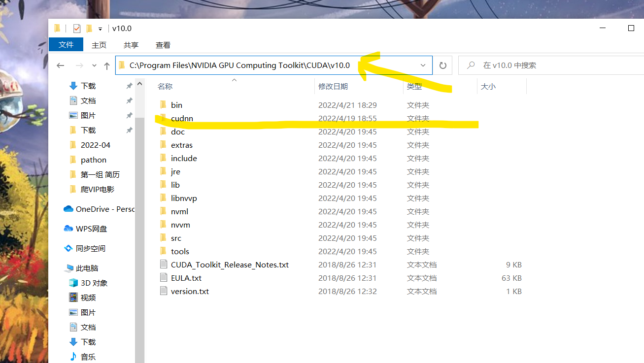Viewport: 644px width, 363px height.
Task: Select the extras folder icon
Action: click(164, 145)
